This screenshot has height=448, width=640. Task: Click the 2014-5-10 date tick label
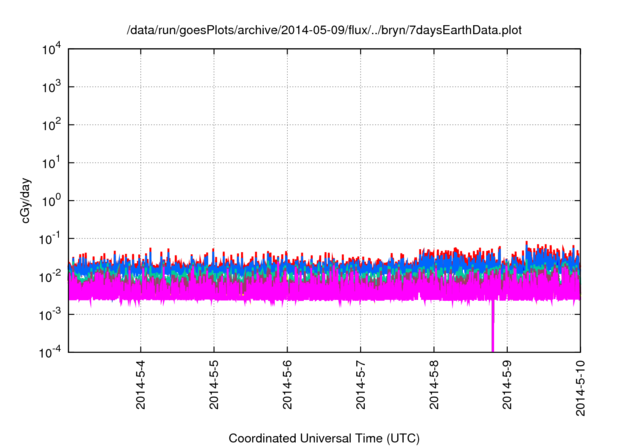tap(580, 388)
